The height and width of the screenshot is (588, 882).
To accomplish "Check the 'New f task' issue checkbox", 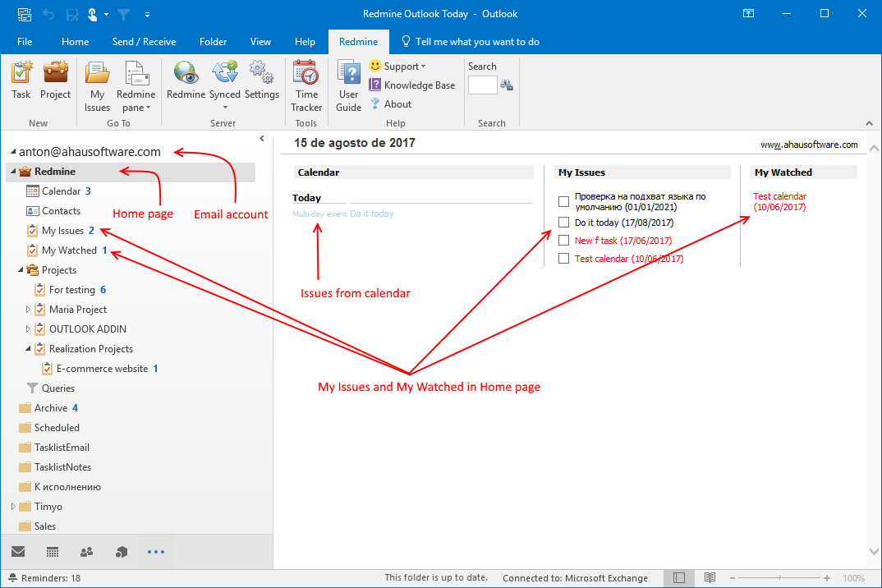I will [563, 241].
